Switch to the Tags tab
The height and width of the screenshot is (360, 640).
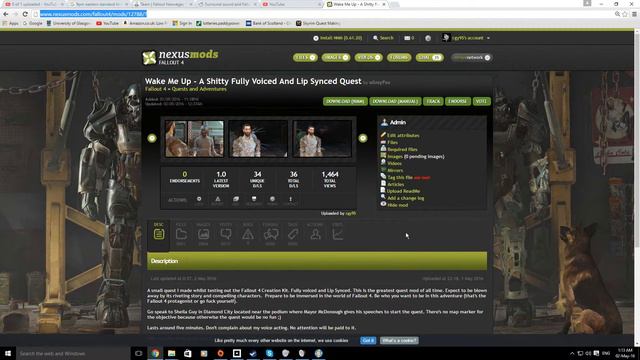293,234
